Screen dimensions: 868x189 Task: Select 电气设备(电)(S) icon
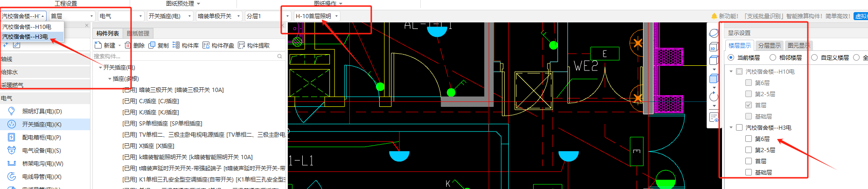point(12,150)
